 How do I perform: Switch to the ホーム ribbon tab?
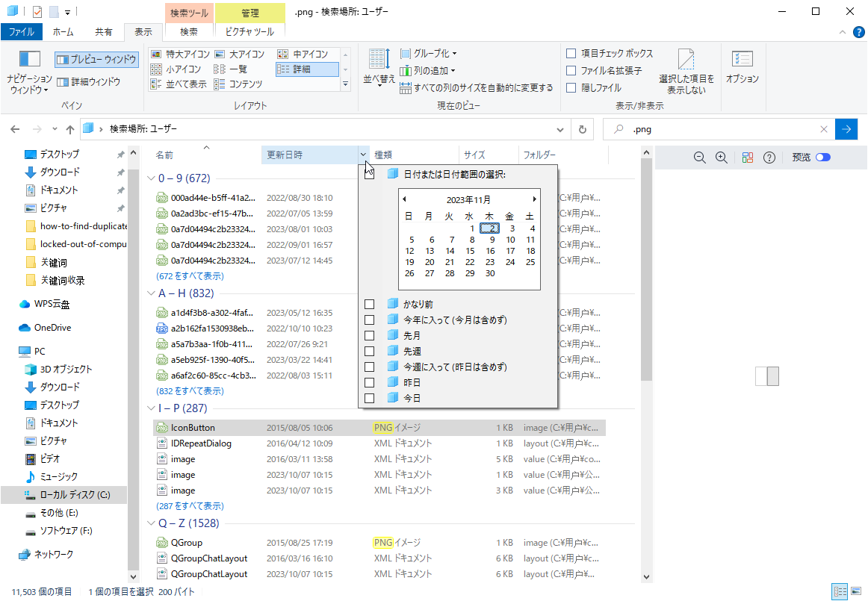pos(63,32)
